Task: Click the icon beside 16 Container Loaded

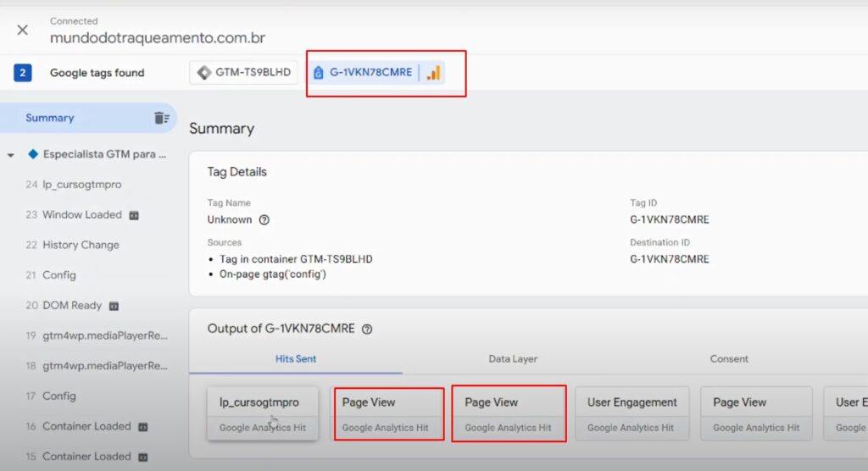Action: [143, 427]
